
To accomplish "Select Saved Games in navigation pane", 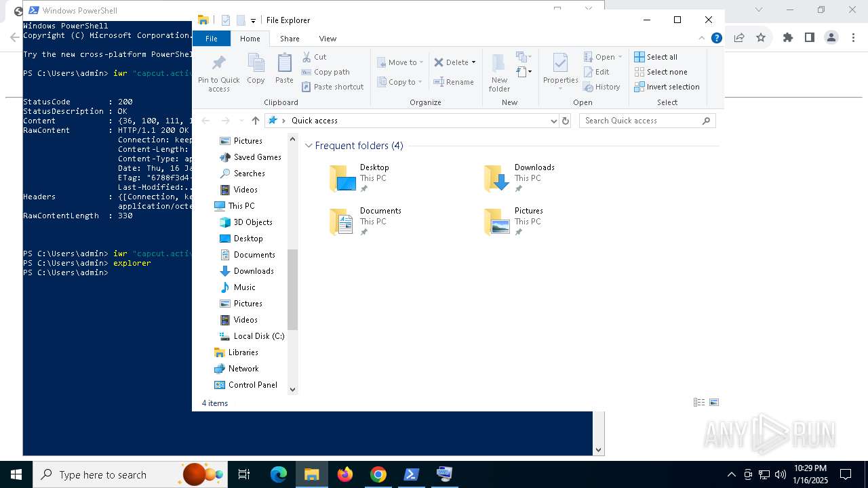I will tap(250, 157).
